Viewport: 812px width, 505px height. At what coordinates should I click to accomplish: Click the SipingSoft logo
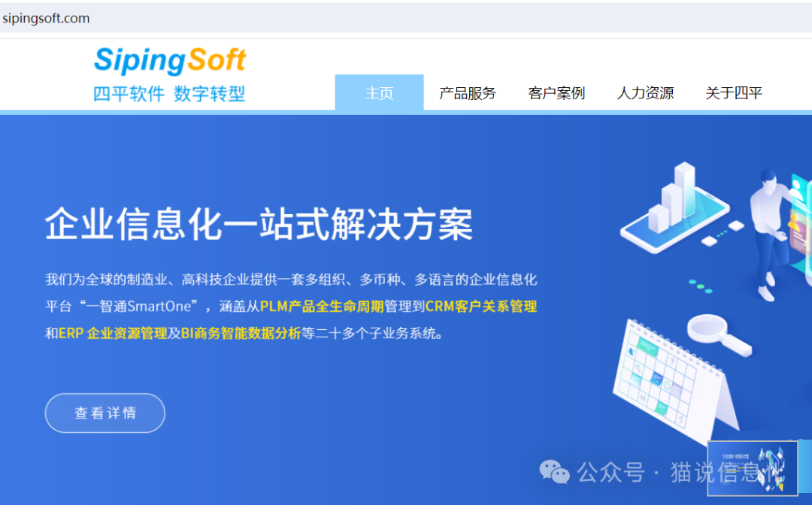[x=170, y=61]
